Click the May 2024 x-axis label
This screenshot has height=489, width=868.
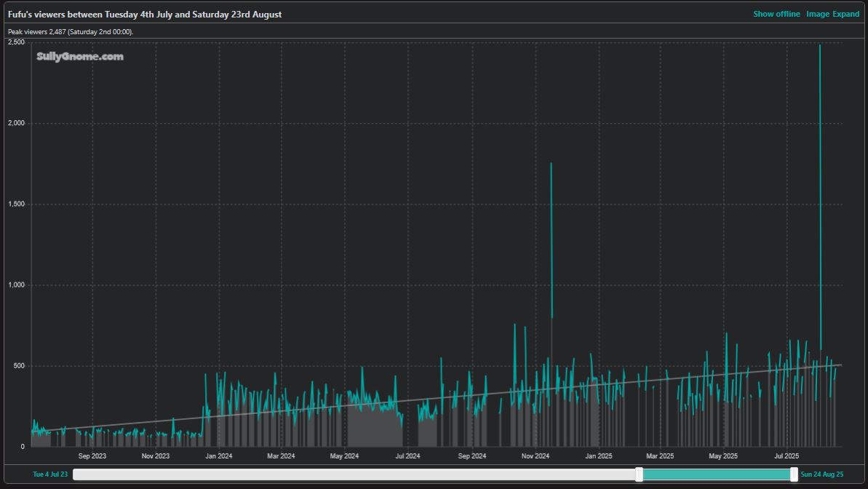345,456
